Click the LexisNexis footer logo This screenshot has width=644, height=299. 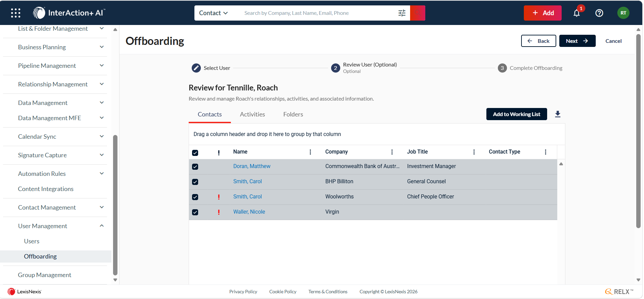[24, 292]
